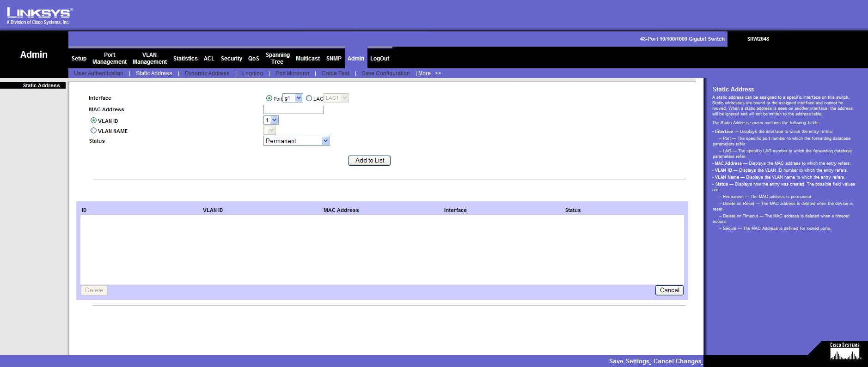868x367 pixels.
Task: Open the Security menu tab
Action: click(x=231, y=59)
